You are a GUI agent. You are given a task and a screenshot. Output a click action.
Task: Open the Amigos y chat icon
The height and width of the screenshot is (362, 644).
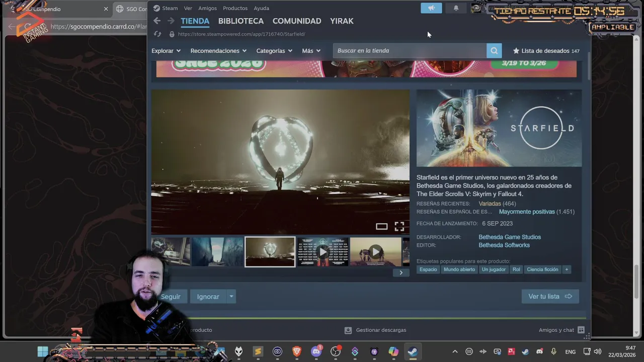(x=581, y=330)
